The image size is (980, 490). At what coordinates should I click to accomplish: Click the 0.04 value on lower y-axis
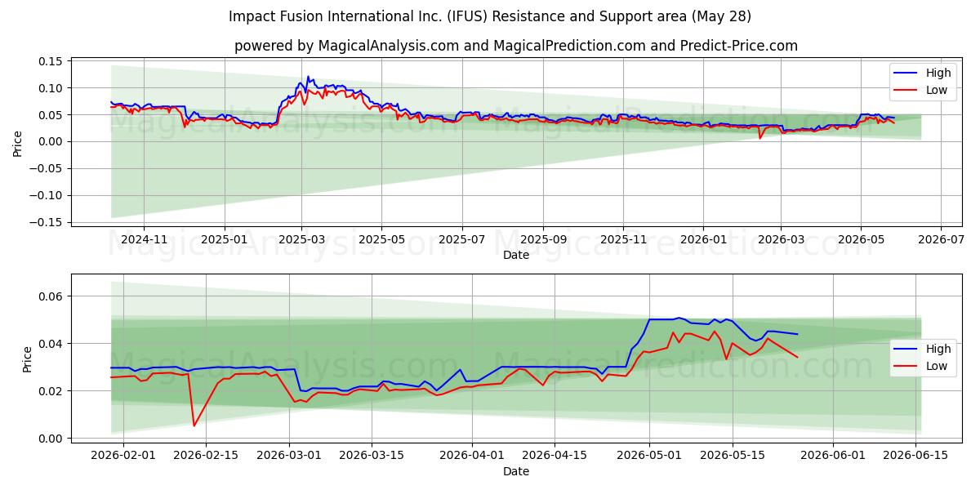pyautogui.click(x=51, y=344)
